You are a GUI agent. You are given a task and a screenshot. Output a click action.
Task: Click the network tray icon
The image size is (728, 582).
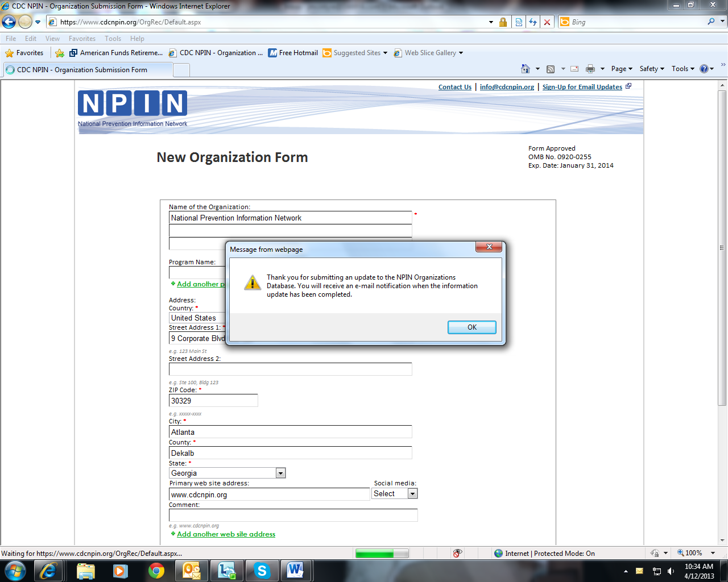click(656, 571)
